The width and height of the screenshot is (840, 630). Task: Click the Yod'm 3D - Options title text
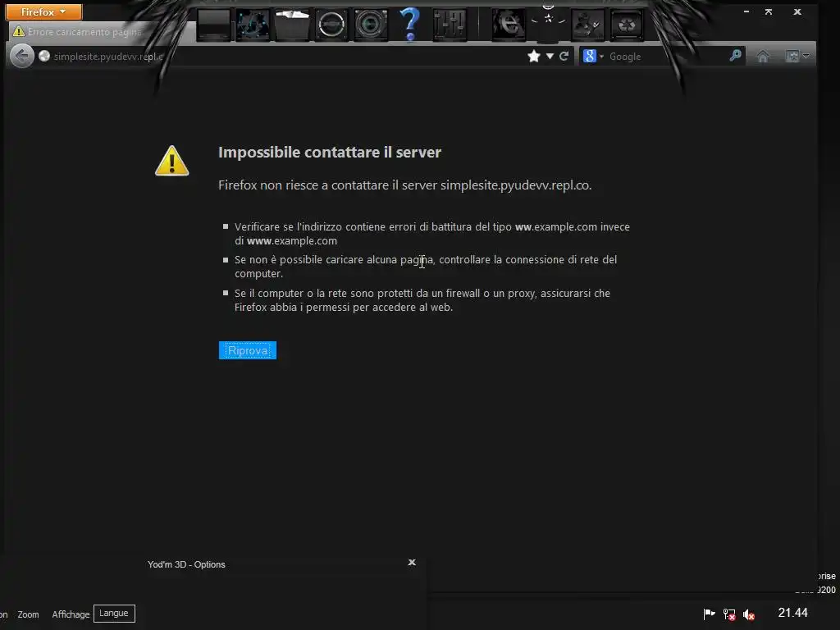pos(186,564)
